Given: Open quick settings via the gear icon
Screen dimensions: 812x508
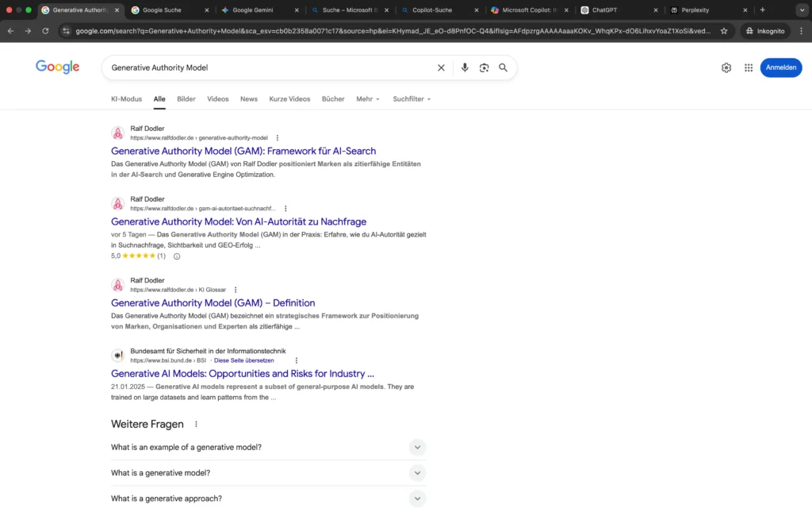Looking at the screenshot, I should (x=726, y=67).
